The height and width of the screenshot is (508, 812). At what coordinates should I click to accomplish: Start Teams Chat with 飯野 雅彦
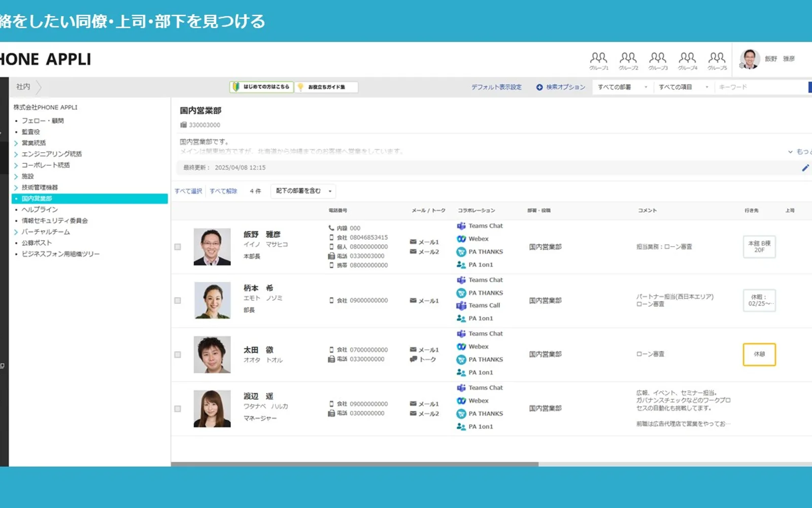pos(480,226)
